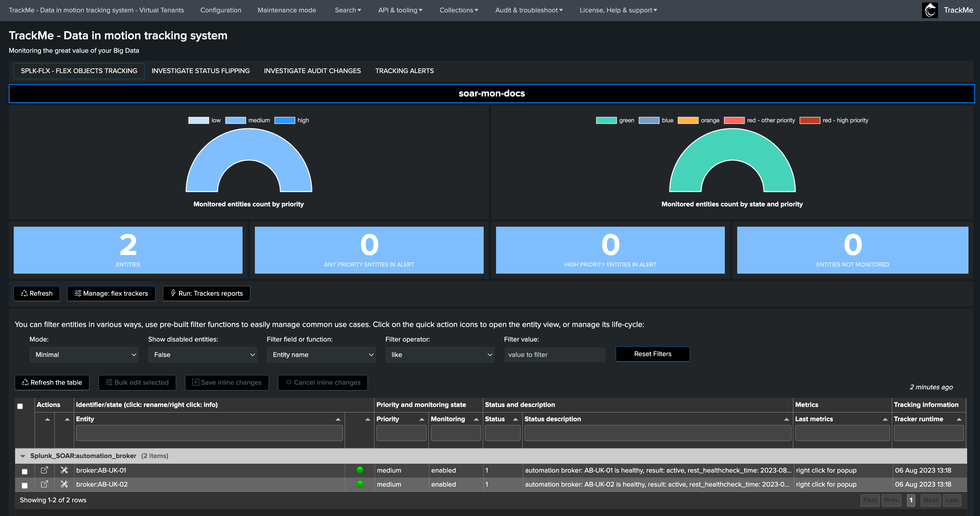Open Maintenance mode menu item
Viewport: 980px width, 516px height.
[287, 10]
